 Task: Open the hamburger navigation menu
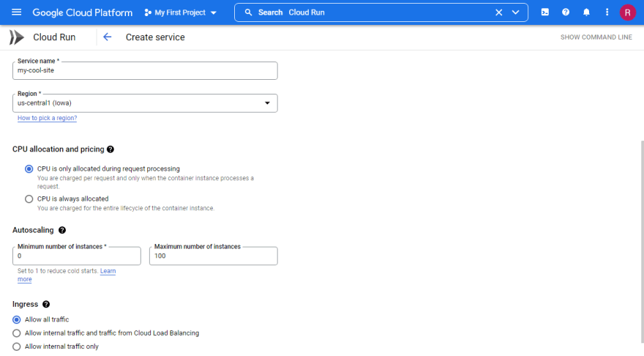16,12
